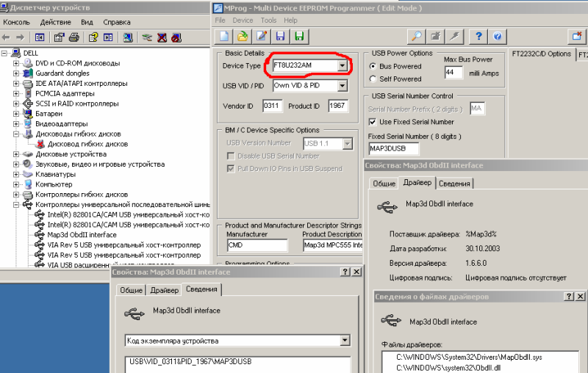Toggle the Use Fixed Serial Number checkbox
This screenshot has width=588, height=373.
pos(373,122)
